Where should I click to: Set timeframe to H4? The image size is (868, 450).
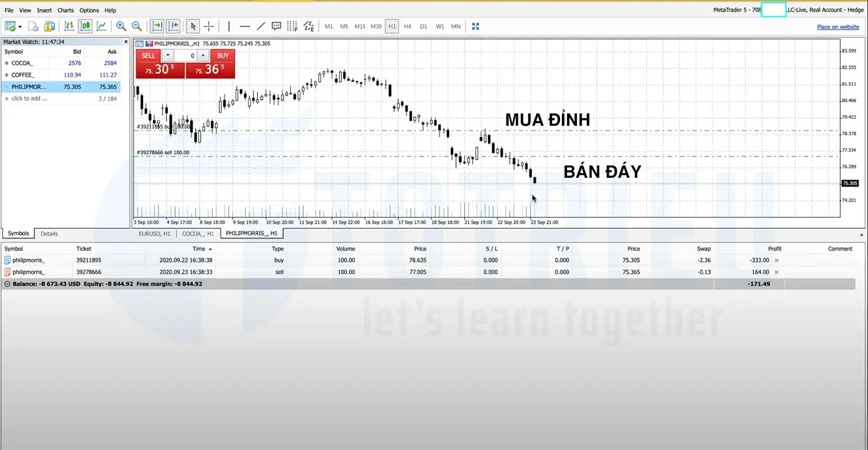click(x=407, y=27)
